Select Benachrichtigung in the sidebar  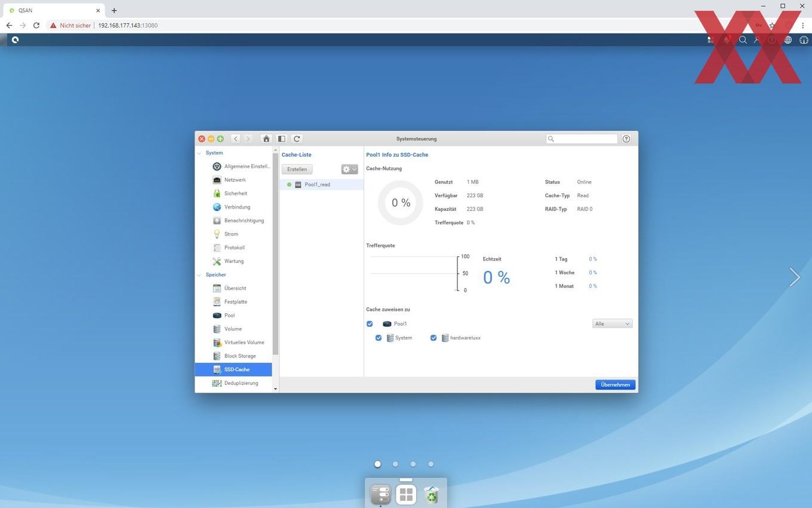click(x=238, y=221)
